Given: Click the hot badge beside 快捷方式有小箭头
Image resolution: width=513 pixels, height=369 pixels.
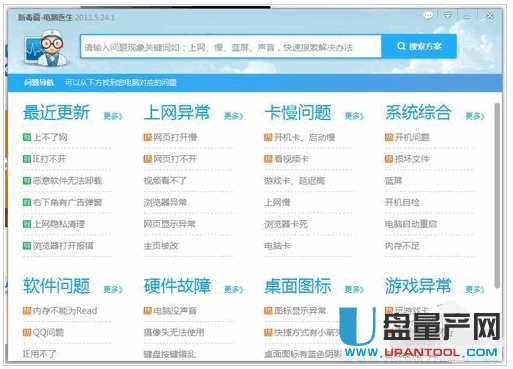Looking at the screenshot, I should point(268,332).
